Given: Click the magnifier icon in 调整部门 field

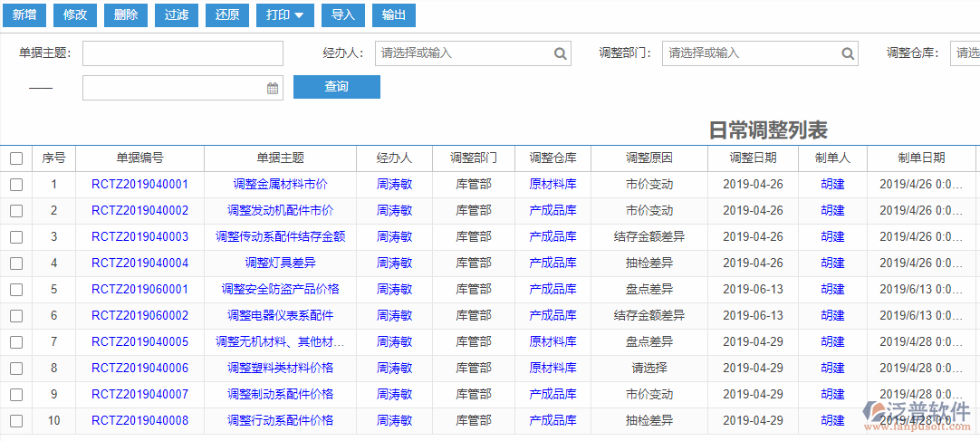Looking at the screenshot, I should [848, 53].
